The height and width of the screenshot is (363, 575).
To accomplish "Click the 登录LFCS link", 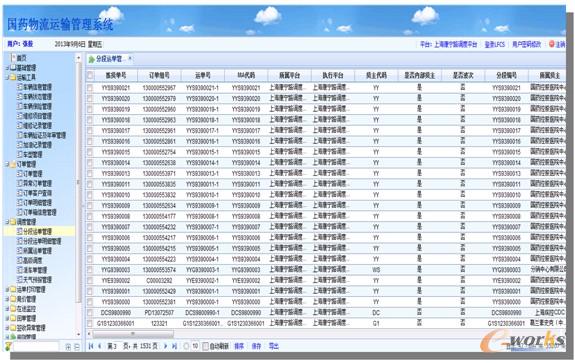I will 495,44.
